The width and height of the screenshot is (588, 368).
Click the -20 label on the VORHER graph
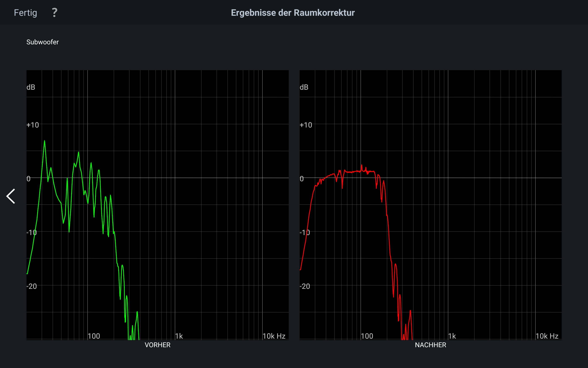tap(32, 286)
